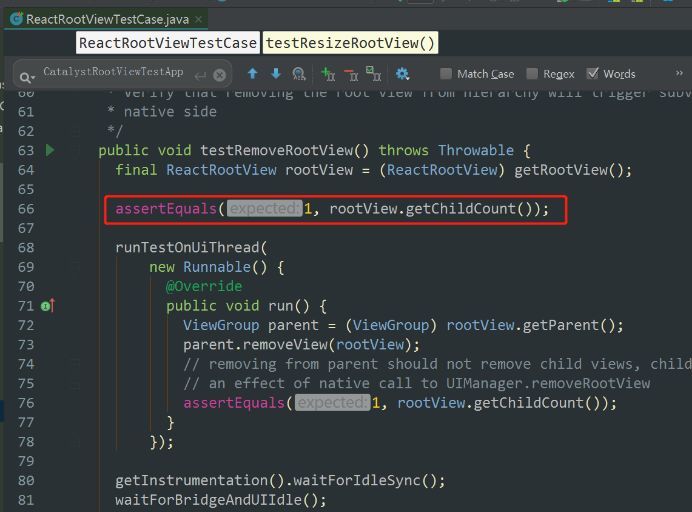Click 'waitForBridgeAndUIIdle();' on line 81
Screen dimensions: 692x512
pyautogui.click(x=221, y=500)
